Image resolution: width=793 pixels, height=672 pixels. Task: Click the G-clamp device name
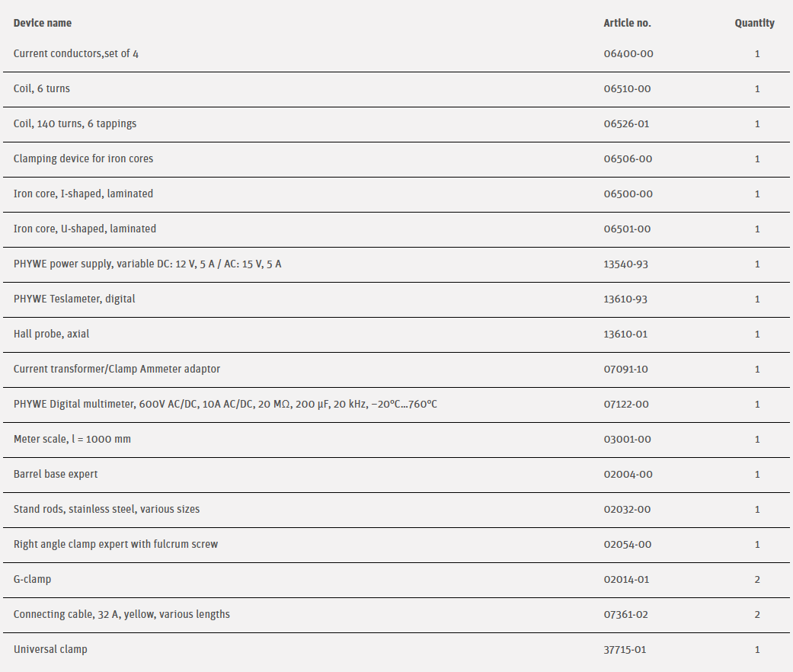click(32, 580)
